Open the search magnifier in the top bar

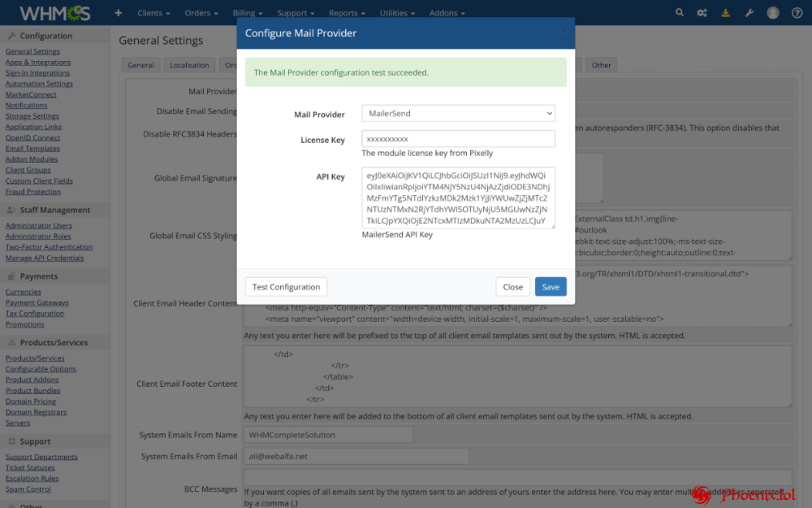[680, 12]
